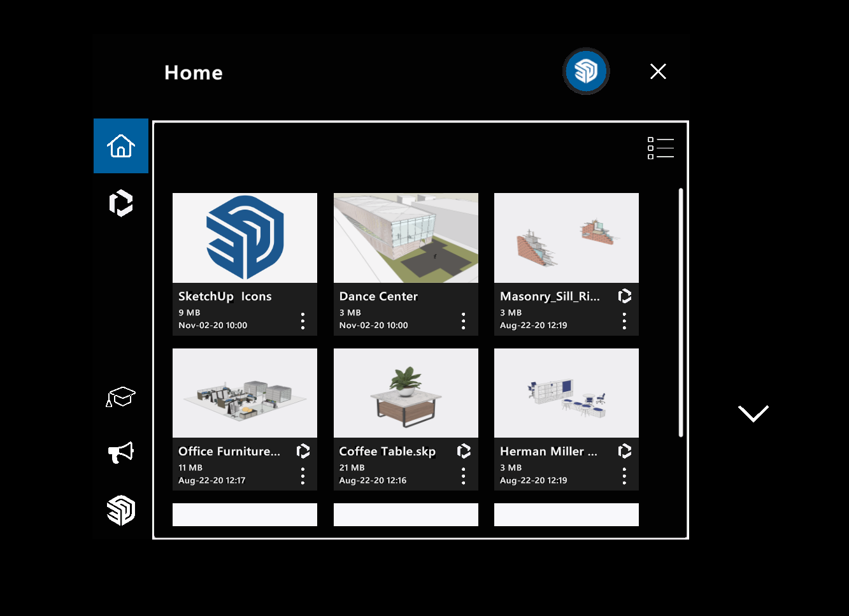Click the downward chevron arrow

pos(753,413)
